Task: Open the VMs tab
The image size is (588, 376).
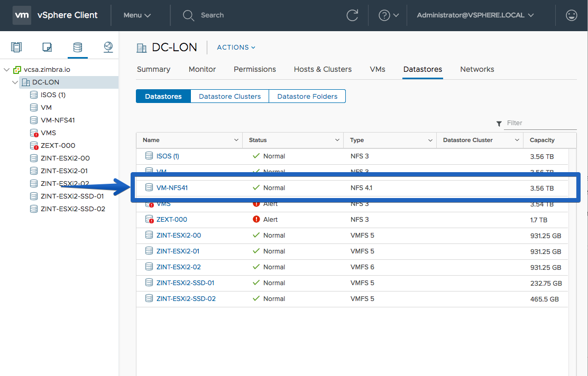Action: (x=377, y=69)
